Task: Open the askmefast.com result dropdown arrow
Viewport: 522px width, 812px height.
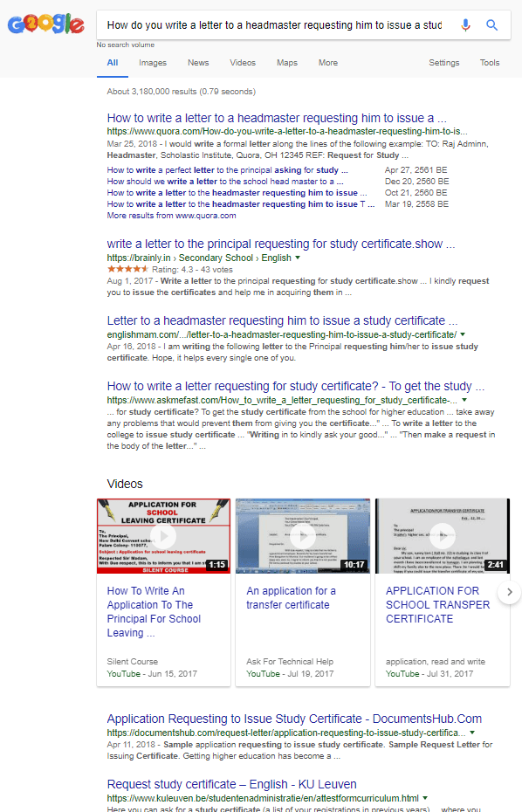Action: pos(464,400)
